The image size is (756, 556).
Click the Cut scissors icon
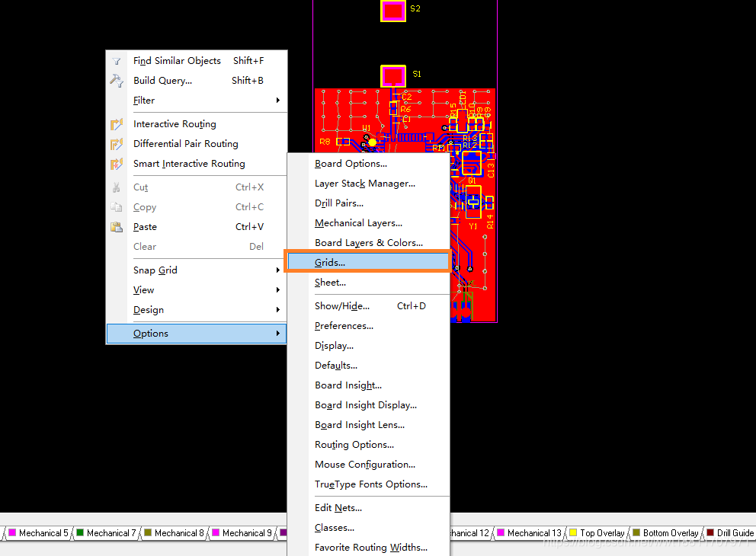click(117, 187)
